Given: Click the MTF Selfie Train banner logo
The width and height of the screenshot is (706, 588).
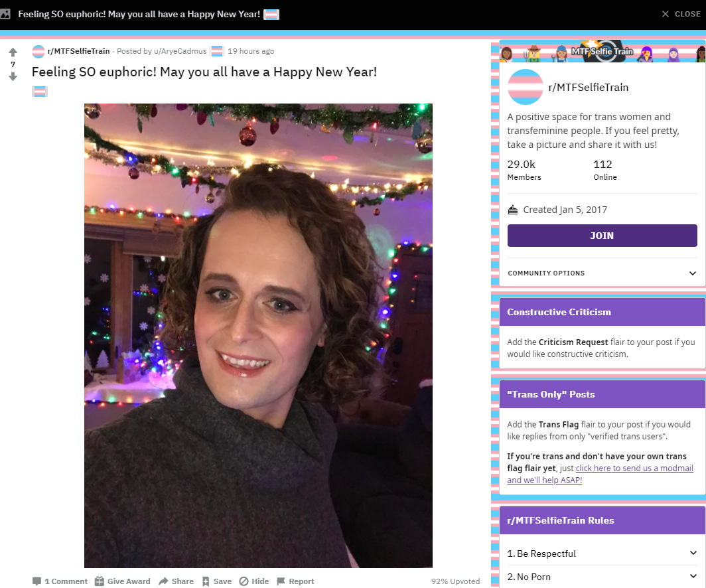Looking at the screenshot, I should point(602,51).
